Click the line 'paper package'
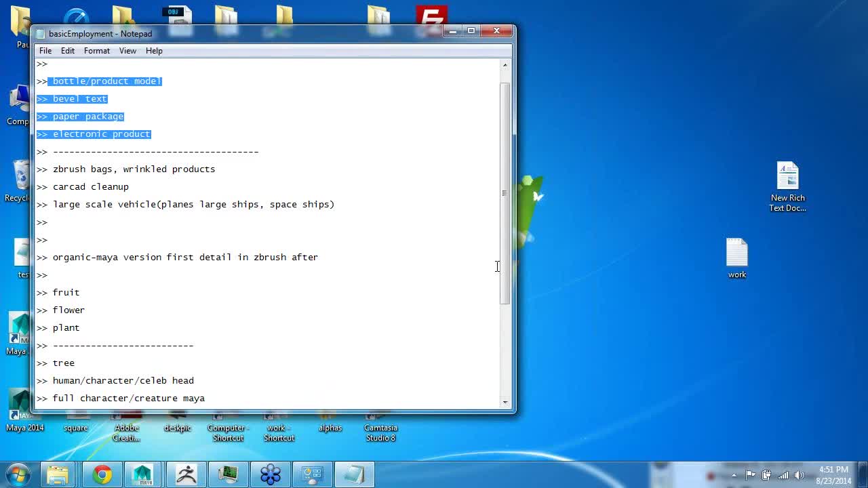This screenshot has width=868, height=488. click(88, 117)
